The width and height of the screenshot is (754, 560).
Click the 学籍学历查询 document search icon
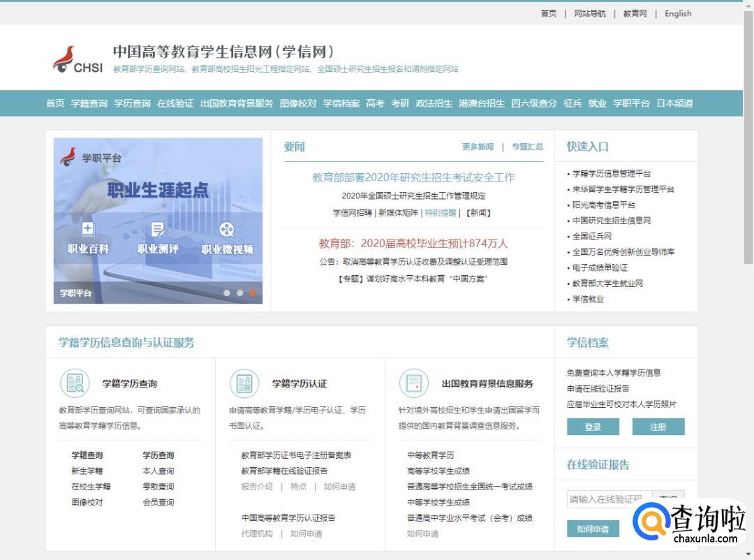pos(74,383)
